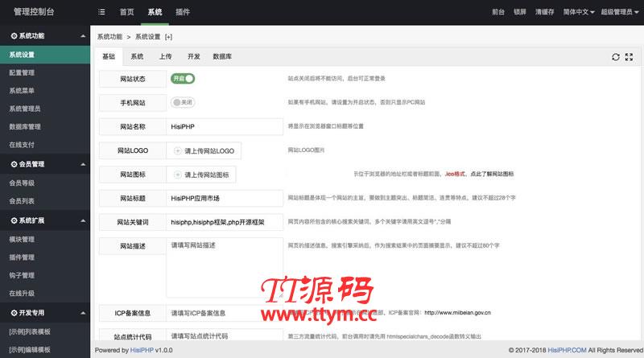The image size is (644, 358).
Task: Open the 简体中文 language dropdown
Action: tap(578, 12)
